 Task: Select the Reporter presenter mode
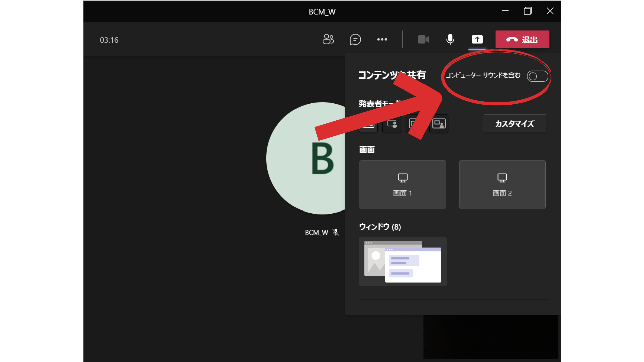click(439, 124)
